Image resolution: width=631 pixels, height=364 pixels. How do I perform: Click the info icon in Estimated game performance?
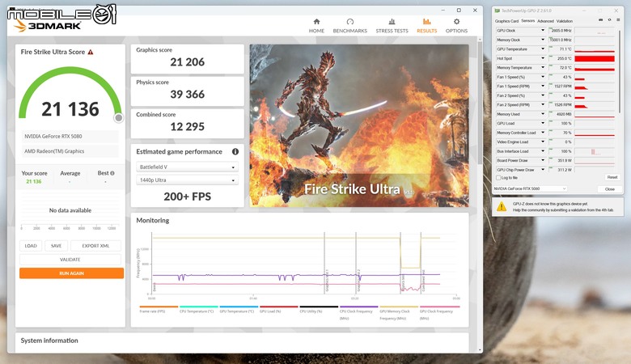[x=235, y=151]
